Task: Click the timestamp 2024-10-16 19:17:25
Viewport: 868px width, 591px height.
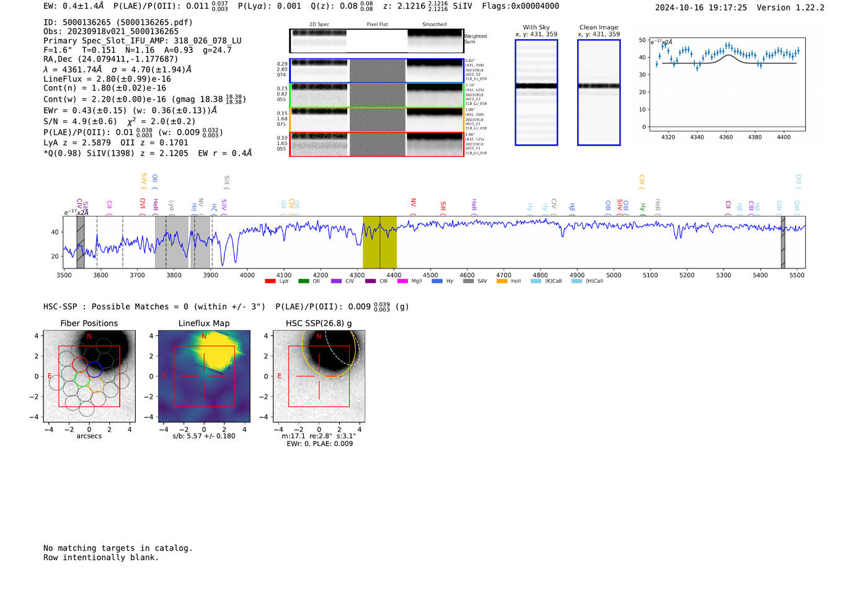Action: pyautogui.click(x=701, y=7)
